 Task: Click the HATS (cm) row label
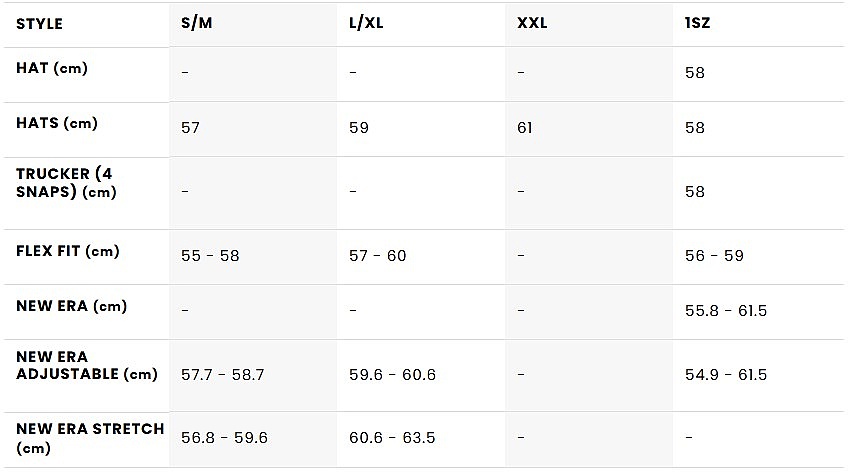point(57,123)
